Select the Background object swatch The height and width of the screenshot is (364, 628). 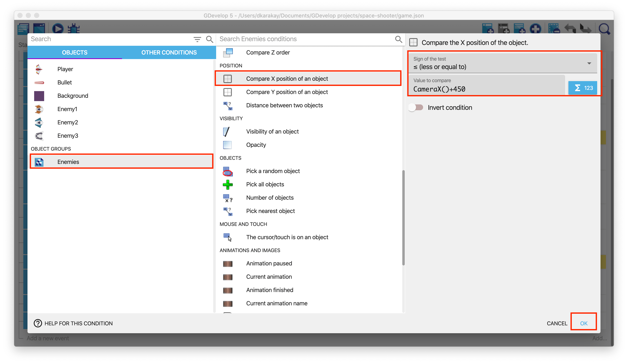(39, 96)
